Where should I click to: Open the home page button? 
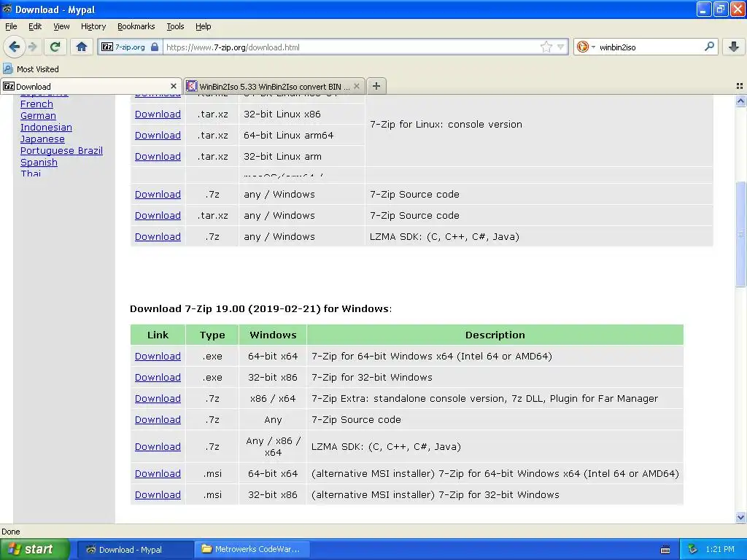pyautogui.click(x=82, y=47)
